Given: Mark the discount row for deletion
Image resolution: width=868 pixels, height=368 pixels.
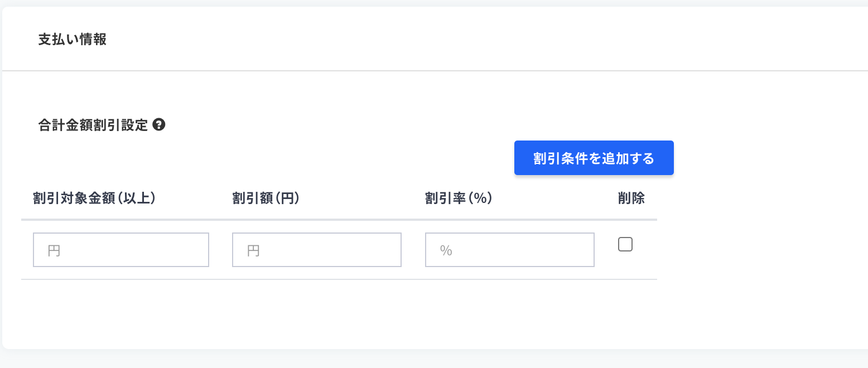Looking at the screenshot, I should [625, 244].
